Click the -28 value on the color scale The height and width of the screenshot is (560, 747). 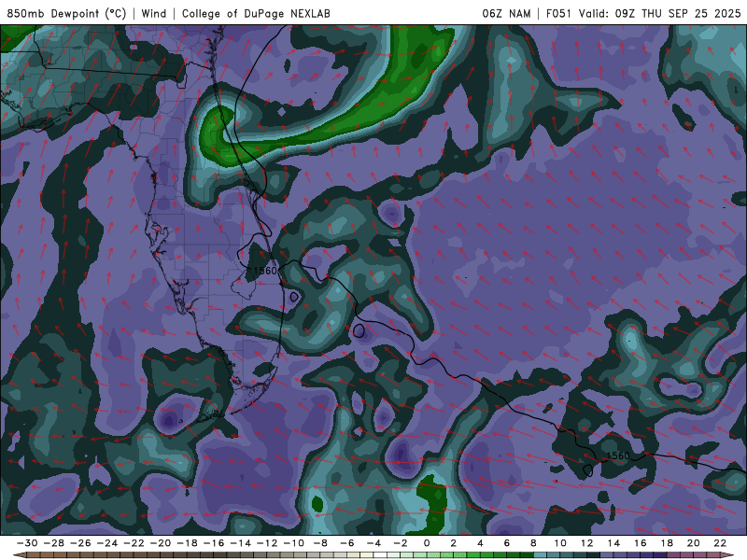[53, 543]
